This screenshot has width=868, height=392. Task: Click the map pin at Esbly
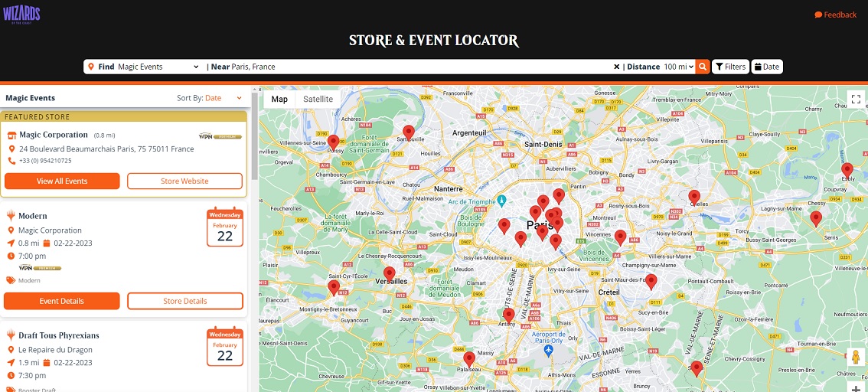847,171
